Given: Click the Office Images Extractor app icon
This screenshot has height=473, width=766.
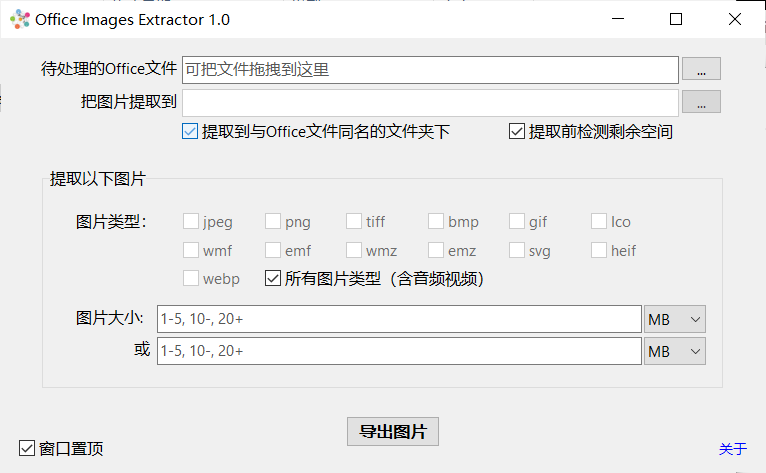Looking at the screenshot, I should coord(20,19).
